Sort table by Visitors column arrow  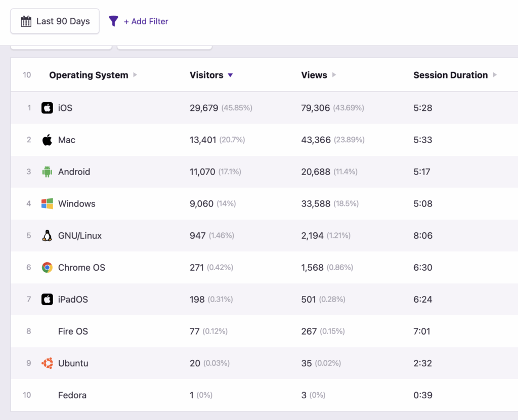[x=230, y=75]
